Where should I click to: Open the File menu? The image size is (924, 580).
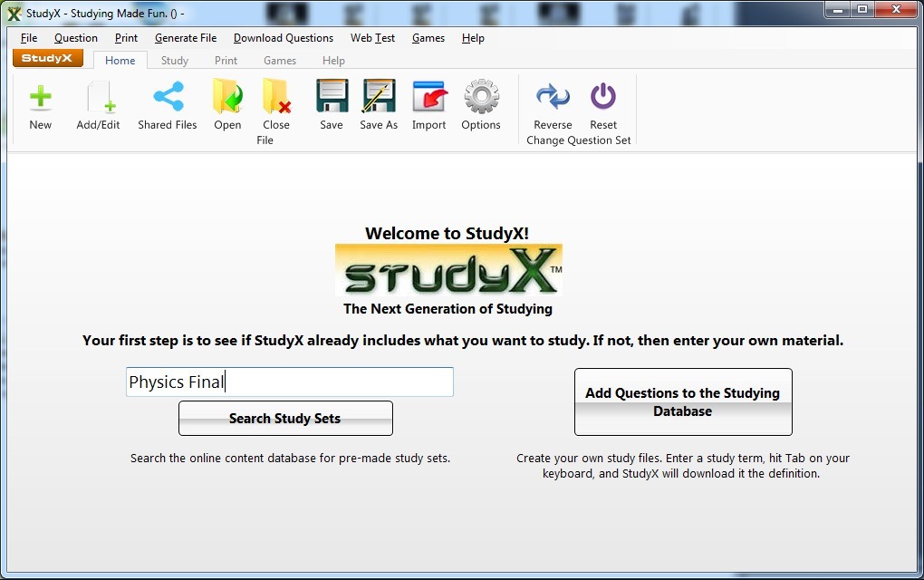pyautogui.click(x=29, y=38)
